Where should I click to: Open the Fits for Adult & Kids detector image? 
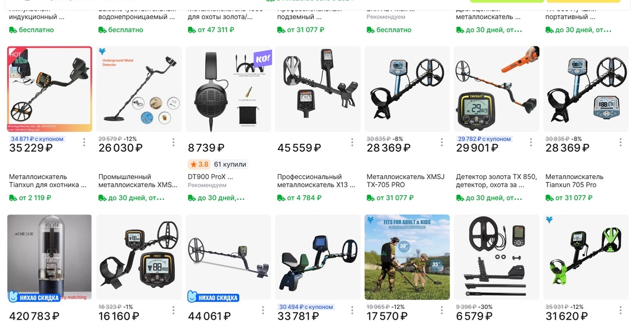(407, 257)
